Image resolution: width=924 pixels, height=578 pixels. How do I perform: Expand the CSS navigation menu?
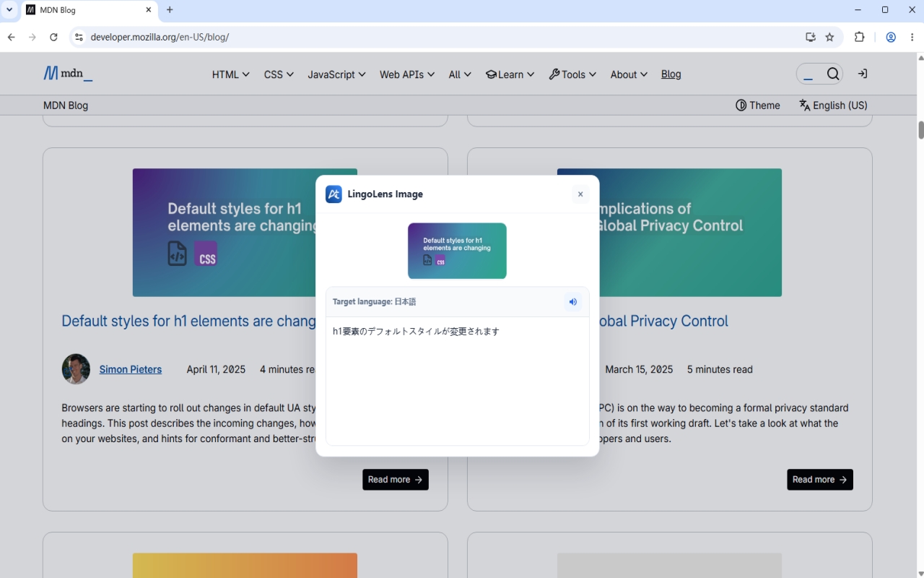pyautogui.click(x=279, y=74)
